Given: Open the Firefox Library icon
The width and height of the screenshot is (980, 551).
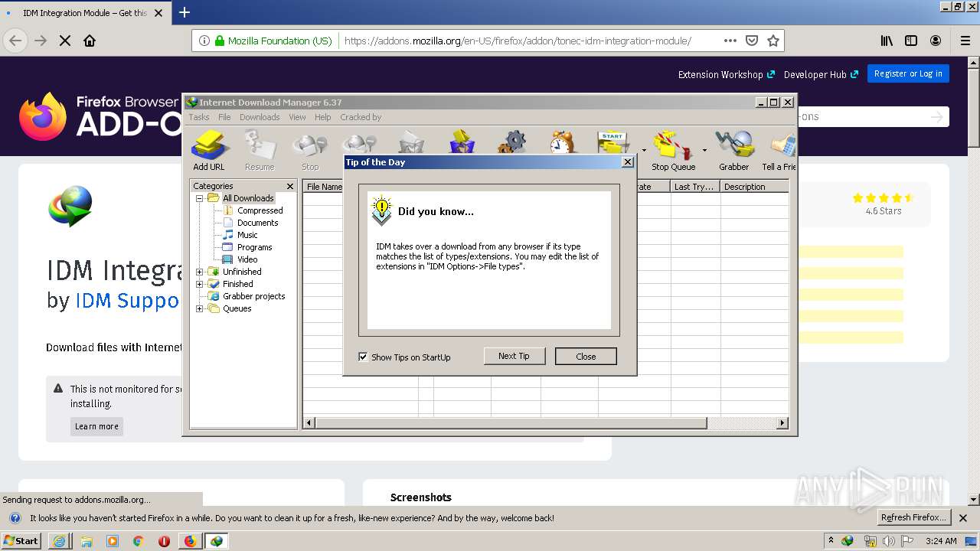Looking at the screenshot, I should pyautogui.click(x=887, y=41).
